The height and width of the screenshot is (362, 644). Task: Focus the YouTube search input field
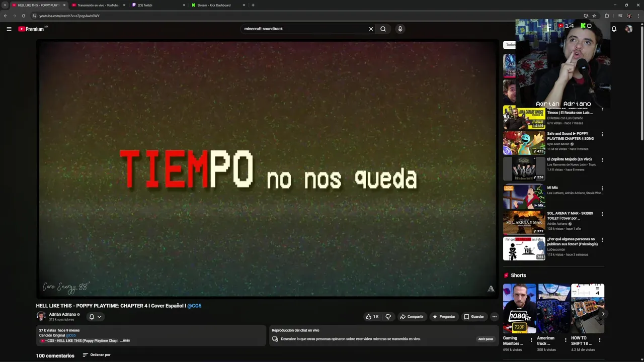[305, 29]
